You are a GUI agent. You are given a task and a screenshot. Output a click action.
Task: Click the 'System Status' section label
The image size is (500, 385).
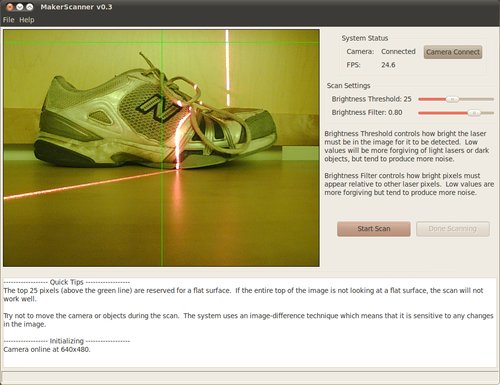coord(365,38)
